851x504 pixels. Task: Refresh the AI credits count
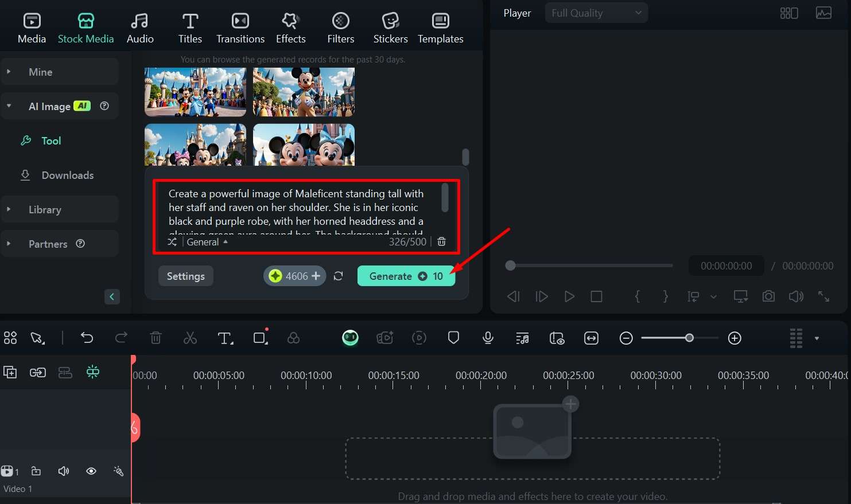coord(338,276)
